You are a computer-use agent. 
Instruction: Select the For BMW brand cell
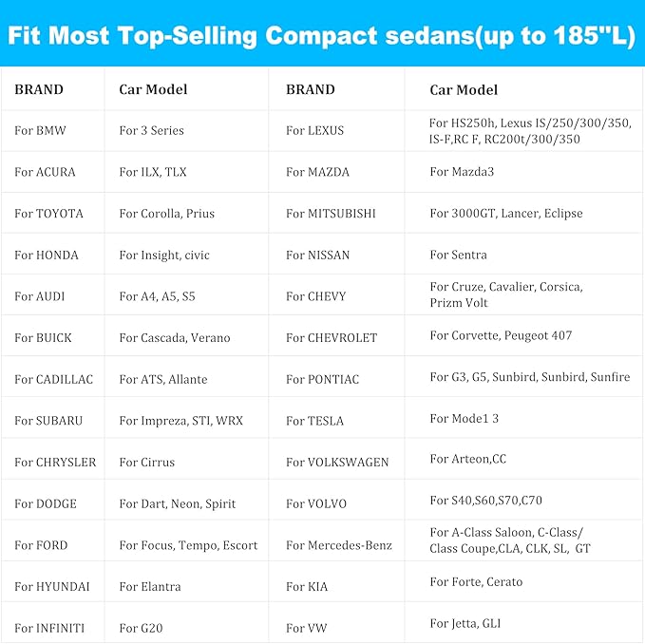40,130
